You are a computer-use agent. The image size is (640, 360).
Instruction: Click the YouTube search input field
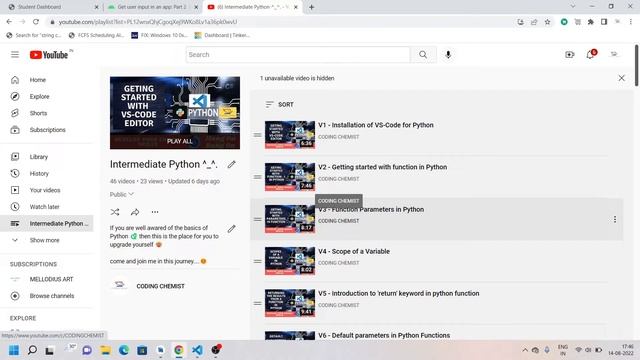click(x=298, y=55)
